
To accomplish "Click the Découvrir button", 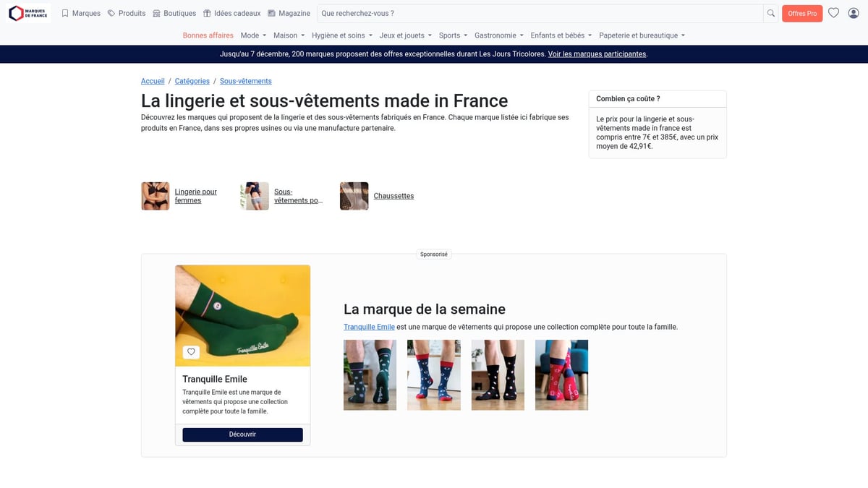I will tap(242, 434).
